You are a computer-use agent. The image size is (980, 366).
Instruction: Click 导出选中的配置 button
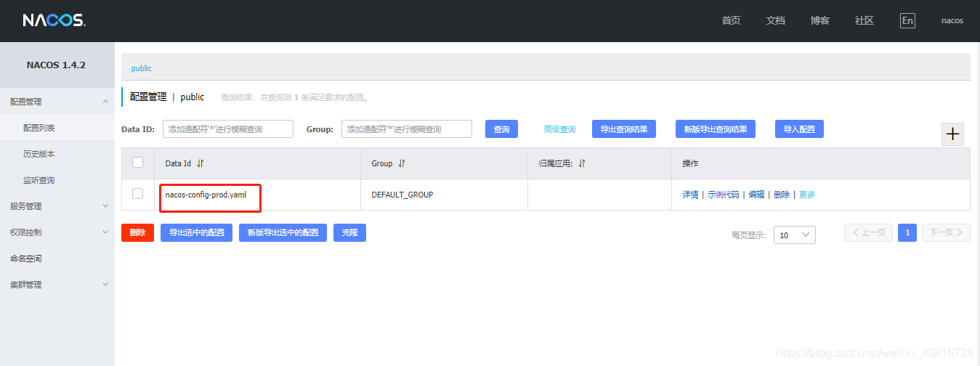[x=196, y=232]
